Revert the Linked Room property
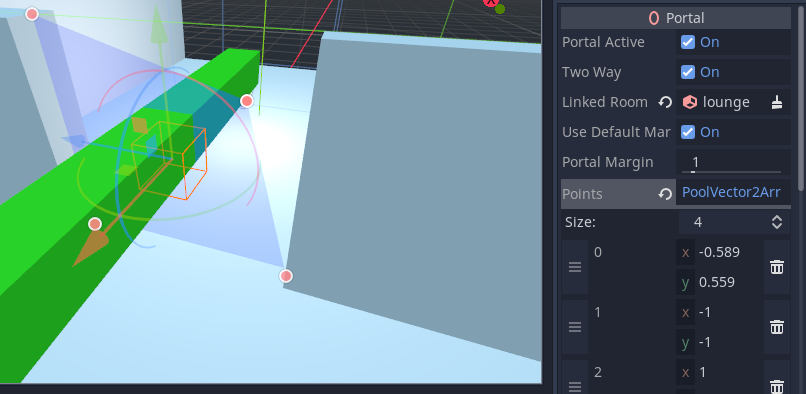This screenshot has height=394, width=806. pyautogui.click(x=666, y=102)
